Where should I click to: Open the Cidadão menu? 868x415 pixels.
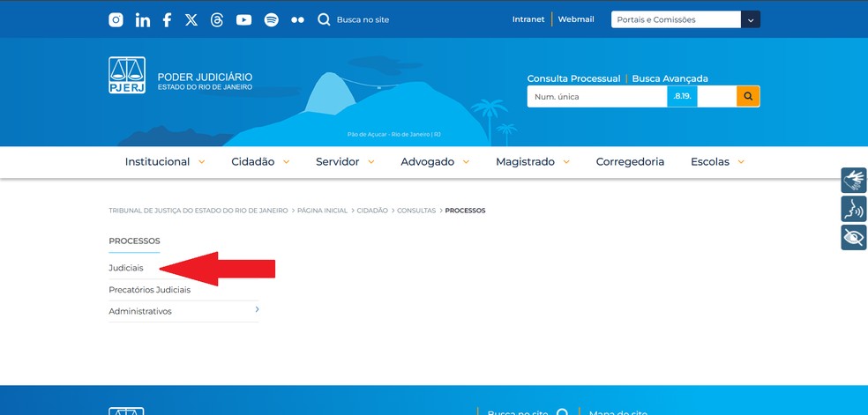pos(253,162)
